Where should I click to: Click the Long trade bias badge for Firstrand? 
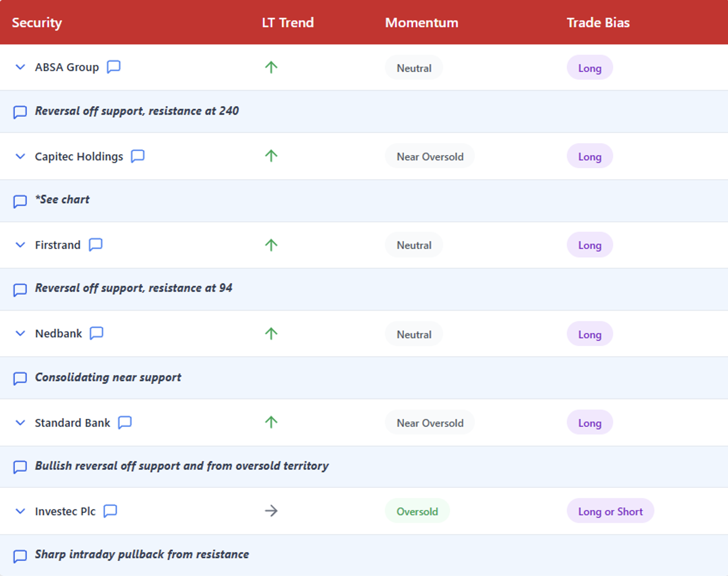pos(590,245)
